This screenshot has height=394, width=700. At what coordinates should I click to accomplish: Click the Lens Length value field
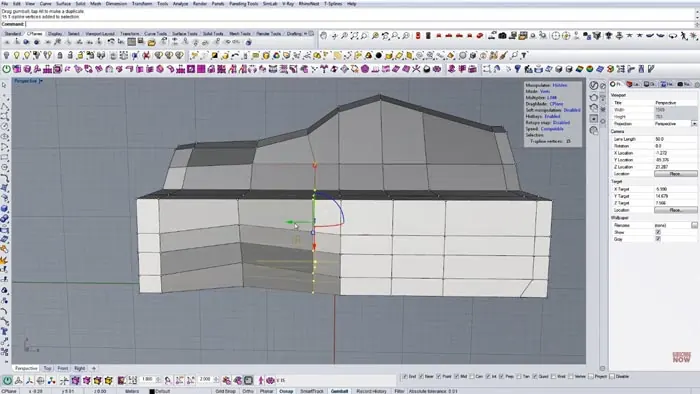pos(675,139)
